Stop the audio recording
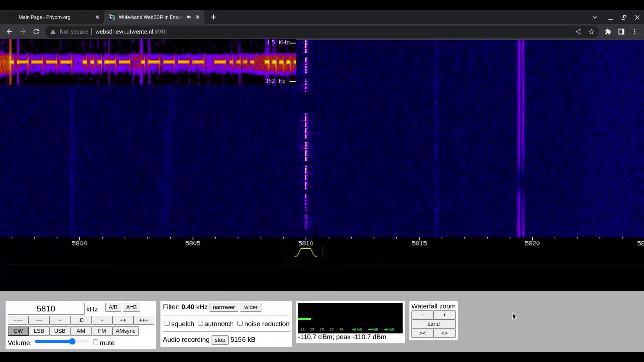Viewport: 644px width, 362px height. coord(220,340)
